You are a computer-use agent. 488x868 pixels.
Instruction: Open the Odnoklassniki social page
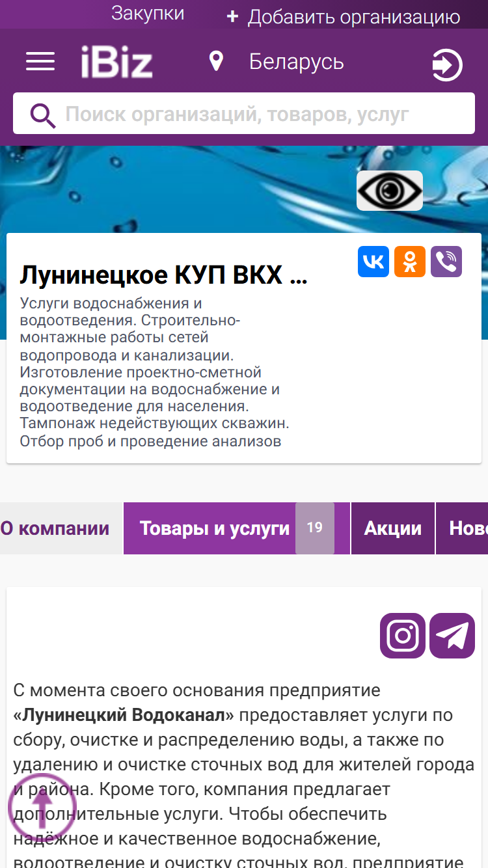coord(410,262)
